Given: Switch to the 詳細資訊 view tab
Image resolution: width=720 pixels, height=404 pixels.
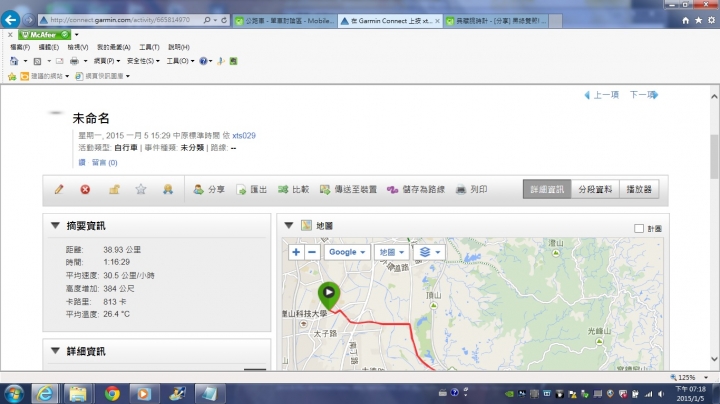Looking at the screenshot, I should [x=547, y=189].
